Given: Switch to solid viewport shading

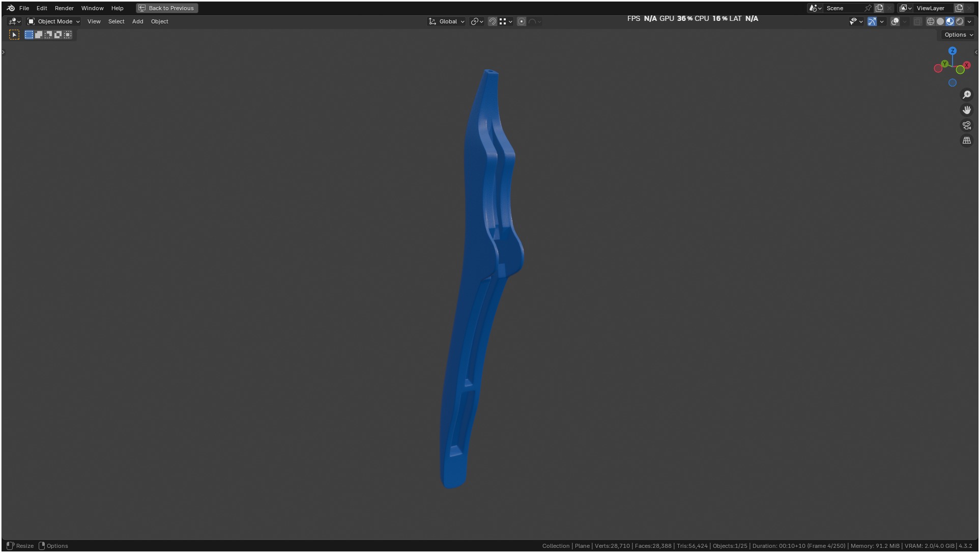Looking at the screenshot, I should [940, 21].
